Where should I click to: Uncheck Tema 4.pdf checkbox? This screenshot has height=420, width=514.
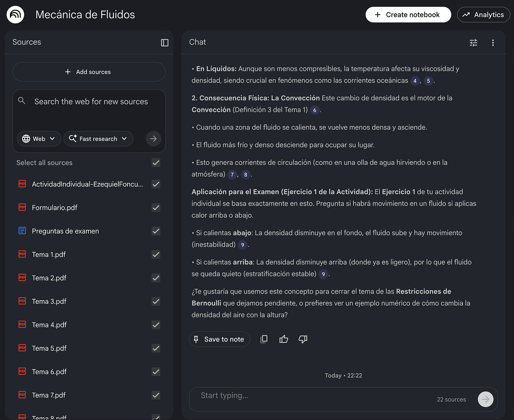point(156,325)
